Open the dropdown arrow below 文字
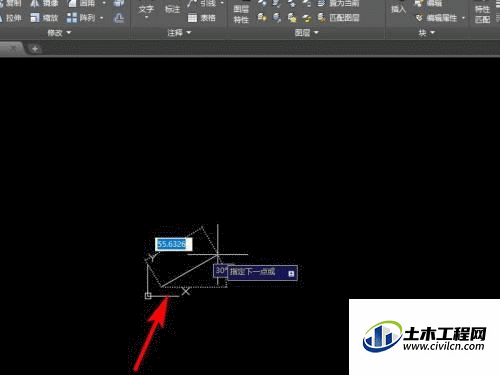Viewport: 500px width, 375px height. [x=146, y=17]
